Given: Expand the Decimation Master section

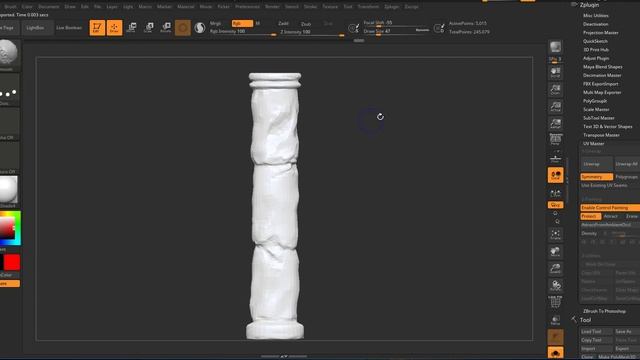Looking at the screenshot, I should (x=602, y=76).
